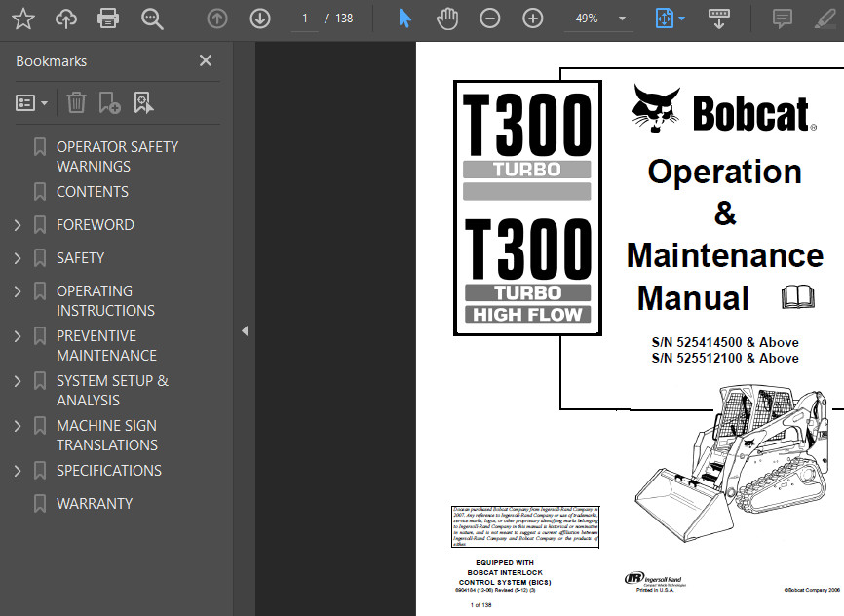Screen dimensions: 844x616
Task: Activate the hand pan tool
Action: pyautogui.click(x=446, y=19)
